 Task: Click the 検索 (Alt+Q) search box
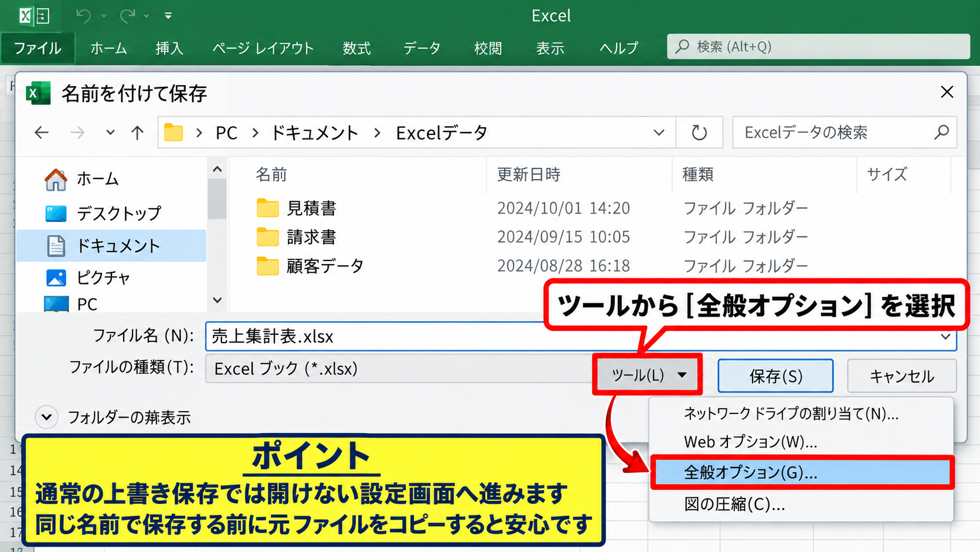[818, 46]
